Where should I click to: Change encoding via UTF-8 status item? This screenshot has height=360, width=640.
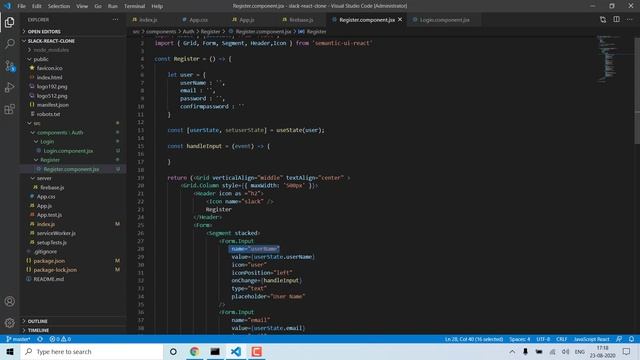click(543, 339)
